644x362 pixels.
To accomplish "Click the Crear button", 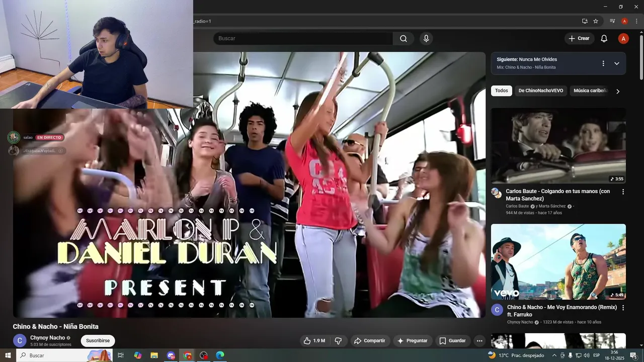I will tap(579, 39).
